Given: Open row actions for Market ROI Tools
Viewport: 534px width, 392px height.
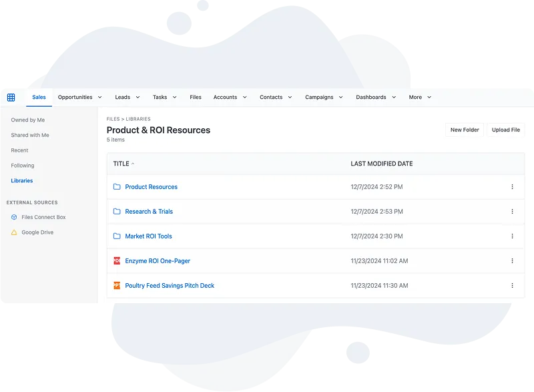Looking at the screenshot, I should [x=512, y=236].
